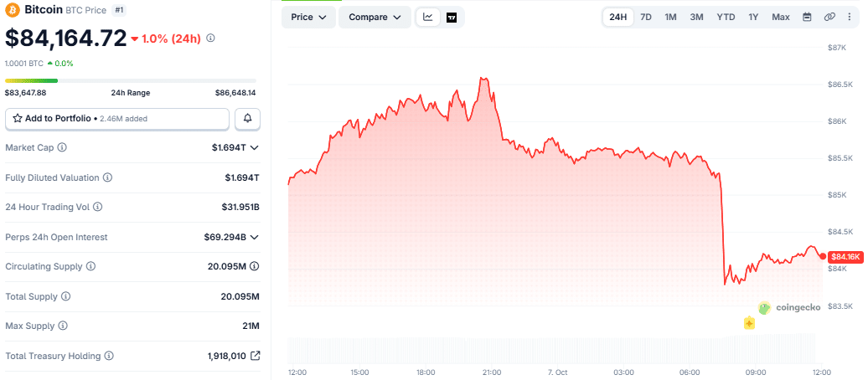Click the yellow star event marker on chart
The image size is (868, 380).
tap(749, 323)
